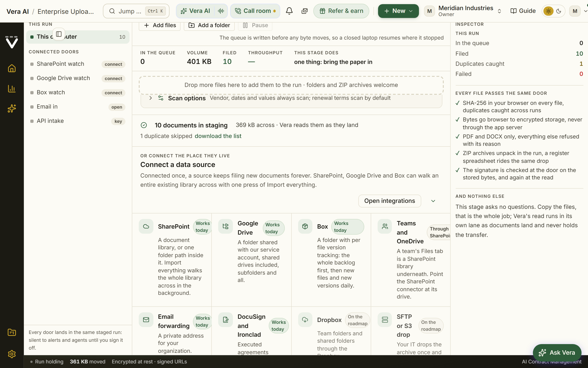The width and height of the screenshot is (588, 368).
Task: Click Open integrations button
Action: 390,201
